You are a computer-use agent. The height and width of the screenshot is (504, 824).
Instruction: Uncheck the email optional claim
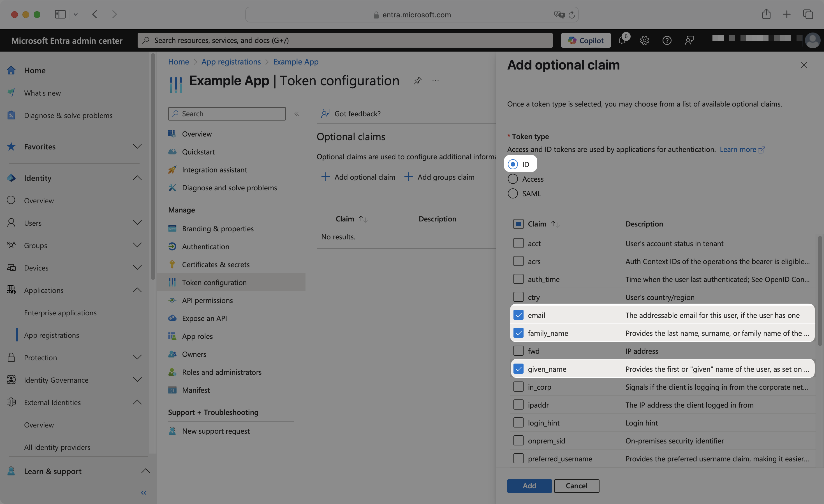(518, 315)
